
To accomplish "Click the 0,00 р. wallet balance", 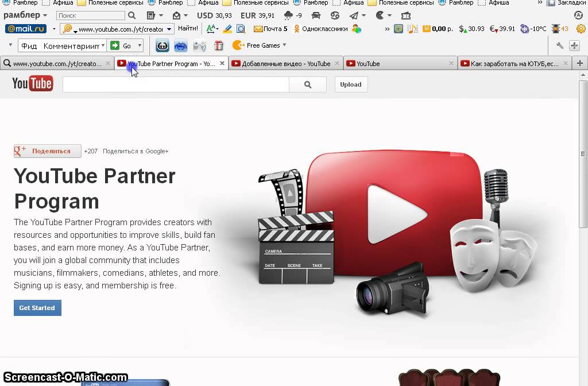I will [438, 29].
